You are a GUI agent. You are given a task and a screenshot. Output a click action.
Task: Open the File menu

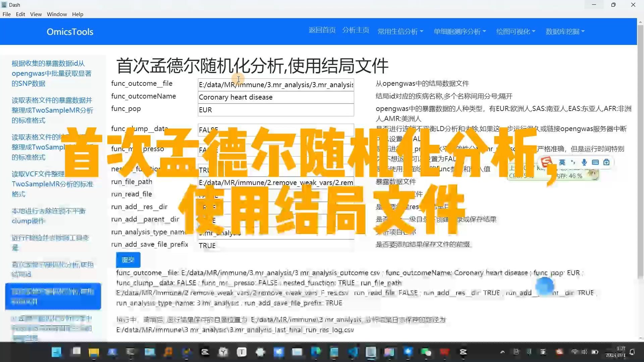[6, 14]
